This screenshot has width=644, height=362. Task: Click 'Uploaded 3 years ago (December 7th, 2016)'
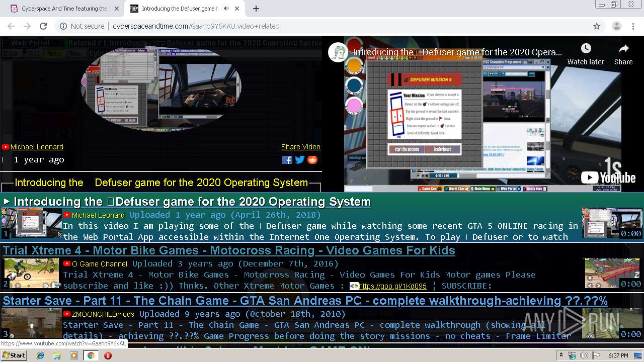pos(235,263)
